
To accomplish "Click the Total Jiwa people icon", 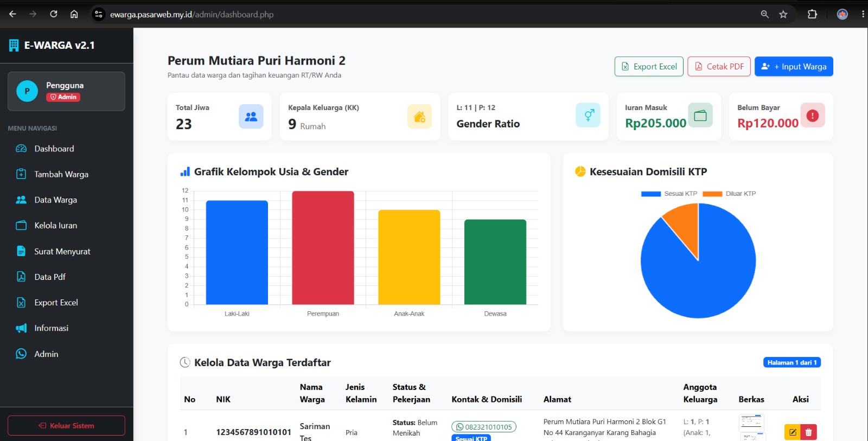I will click(251, 117).
